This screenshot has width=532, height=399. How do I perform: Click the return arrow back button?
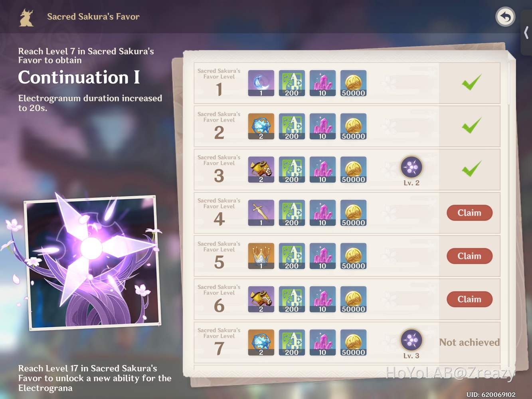pos(505,17)
